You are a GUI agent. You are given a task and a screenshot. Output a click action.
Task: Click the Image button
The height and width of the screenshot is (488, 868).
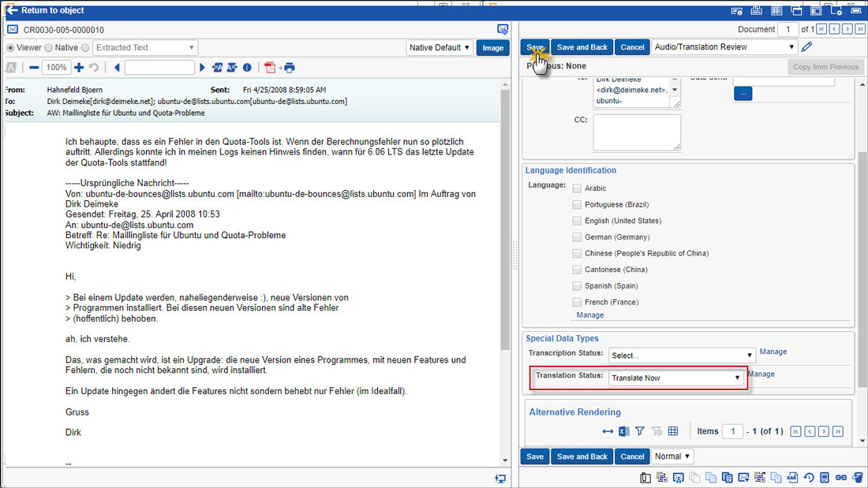pyautogui.click(x=492, y=48)
